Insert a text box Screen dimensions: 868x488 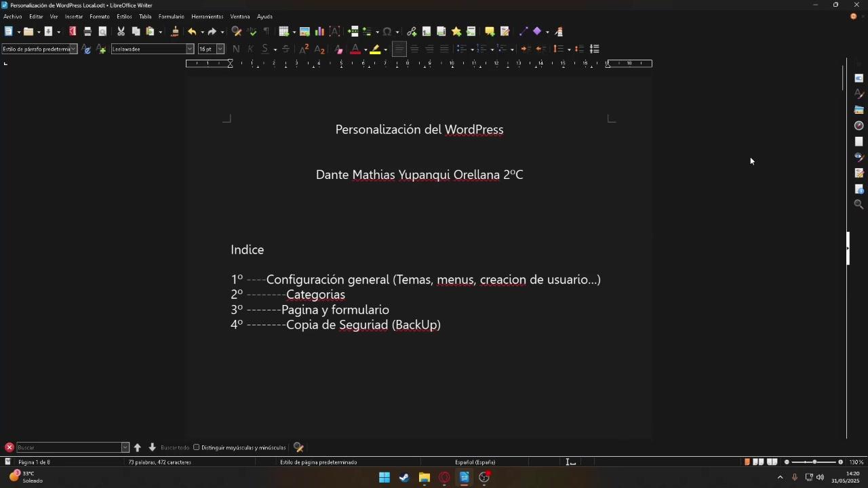(334, 31)
